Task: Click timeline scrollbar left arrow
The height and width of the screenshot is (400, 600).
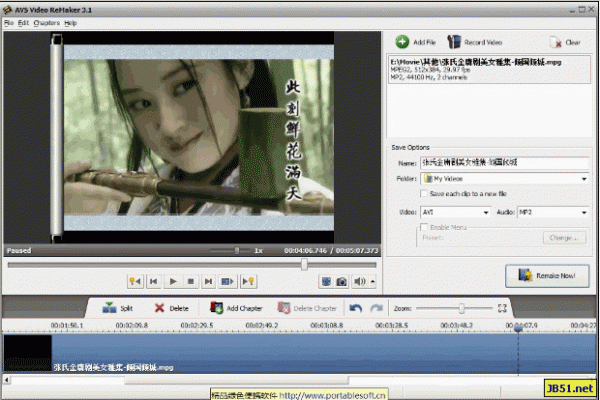Action: [x=7, y=380]
